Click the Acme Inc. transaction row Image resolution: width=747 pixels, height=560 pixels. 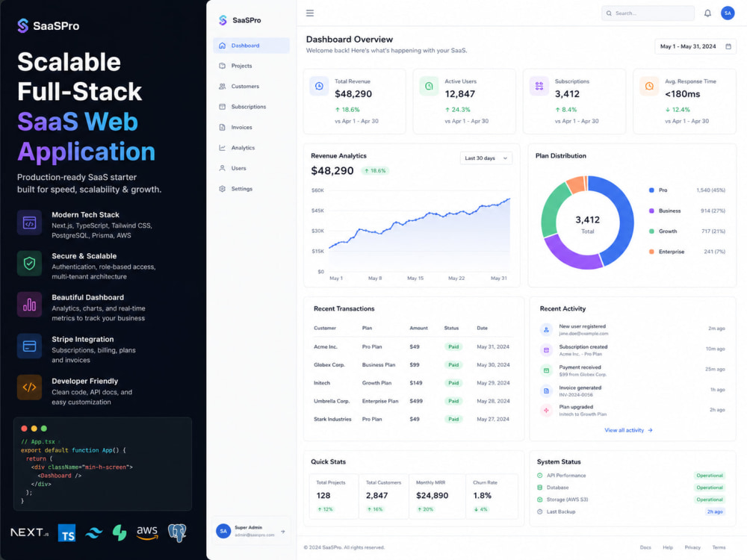coord(412,346)
